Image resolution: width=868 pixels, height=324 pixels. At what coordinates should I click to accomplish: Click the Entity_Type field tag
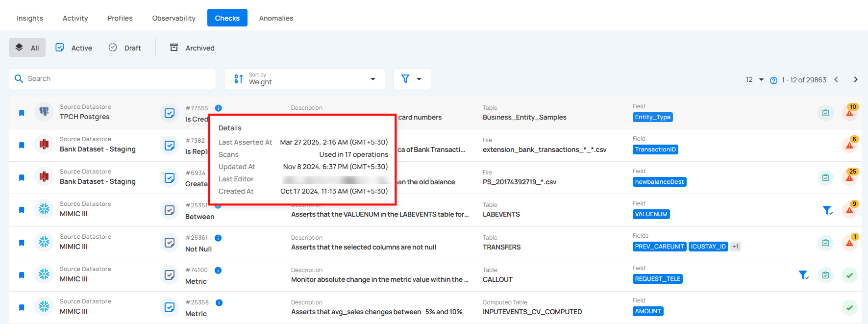(653, 117)
